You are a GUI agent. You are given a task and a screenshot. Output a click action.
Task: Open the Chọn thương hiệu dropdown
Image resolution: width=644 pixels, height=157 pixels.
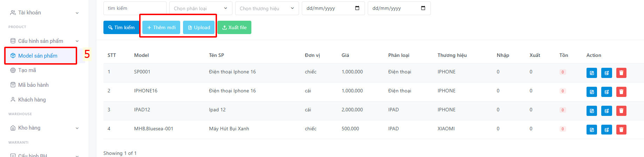[267, 8]
